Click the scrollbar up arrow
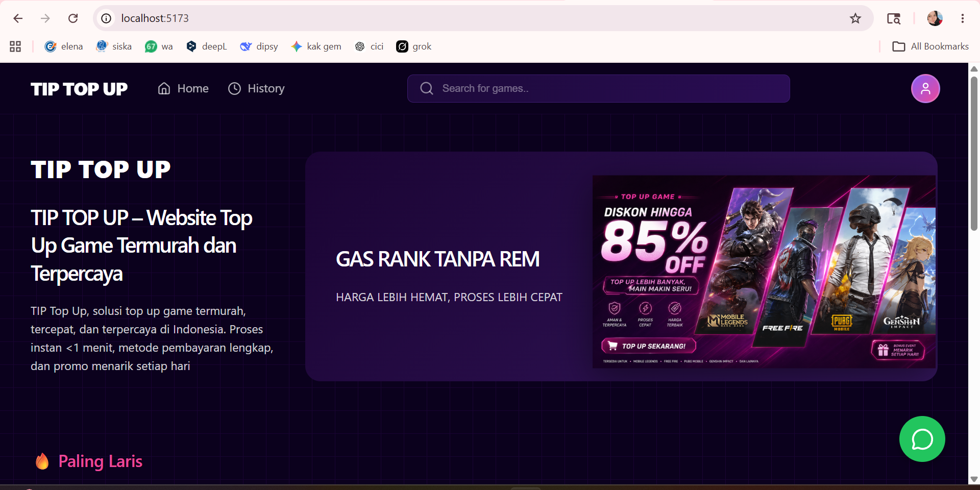980x490 pixels. [x=974, y=69]
